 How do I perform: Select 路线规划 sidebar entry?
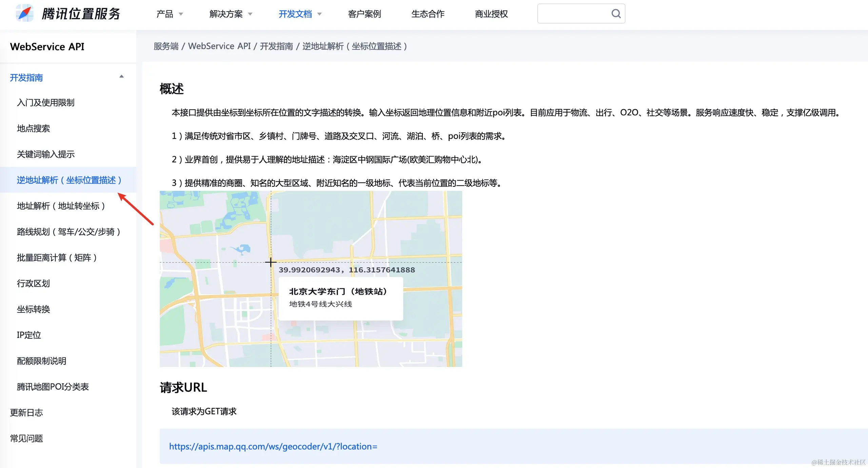(x=68, y=232)
